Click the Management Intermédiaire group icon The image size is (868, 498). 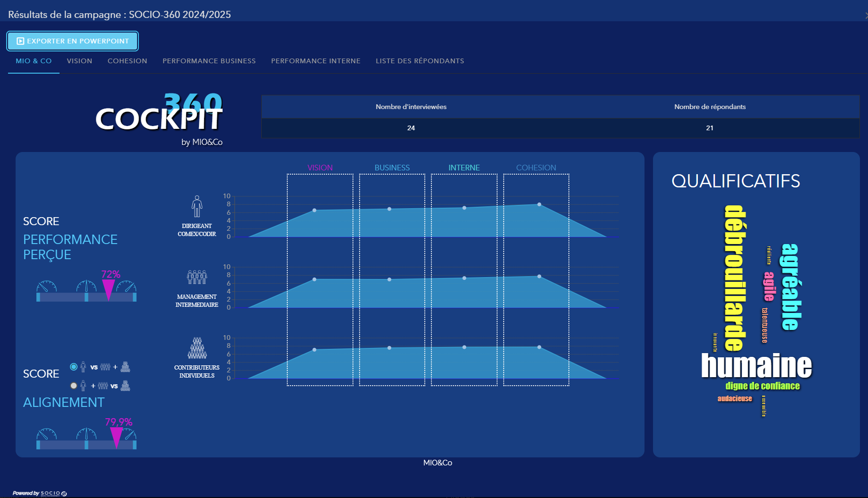[197, 277]
